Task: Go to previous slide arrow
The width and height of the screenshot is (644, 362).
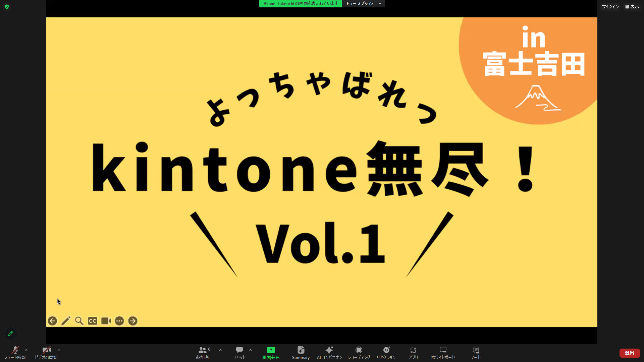Action: (52, 321)
